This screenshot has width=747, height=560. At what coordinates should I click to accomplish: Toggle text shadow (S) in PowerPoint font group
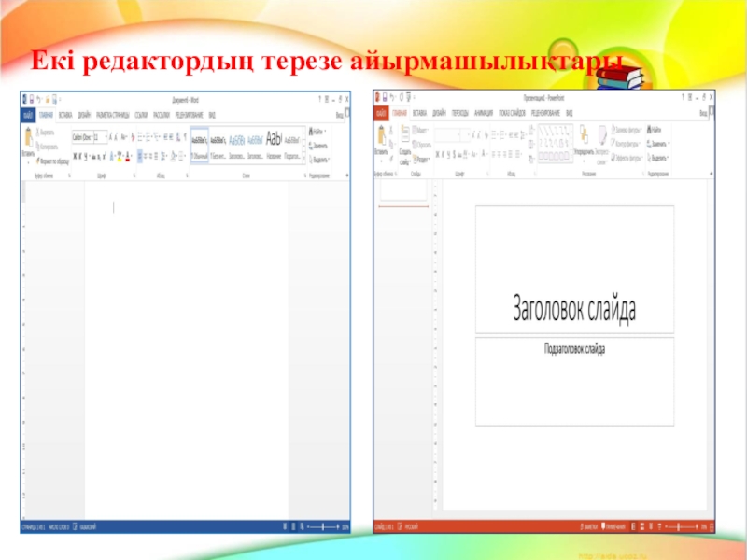click(455, 154)
